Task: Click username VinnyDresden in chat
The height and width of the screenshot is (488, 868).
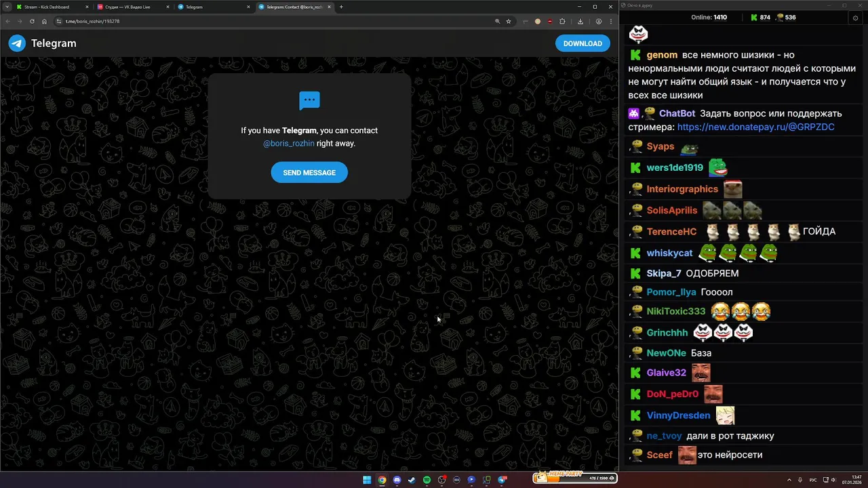Action: tap(678, 415)
